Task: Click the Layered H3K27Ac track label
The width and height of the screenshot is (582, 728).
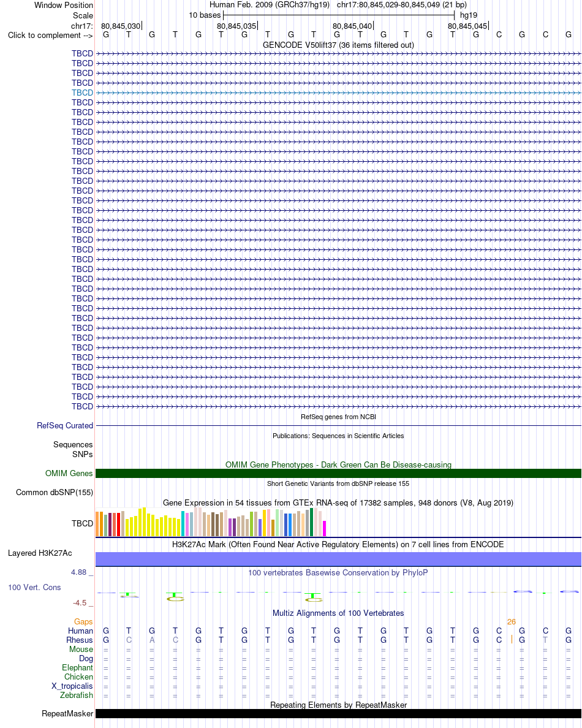Action: click(40, 553)
